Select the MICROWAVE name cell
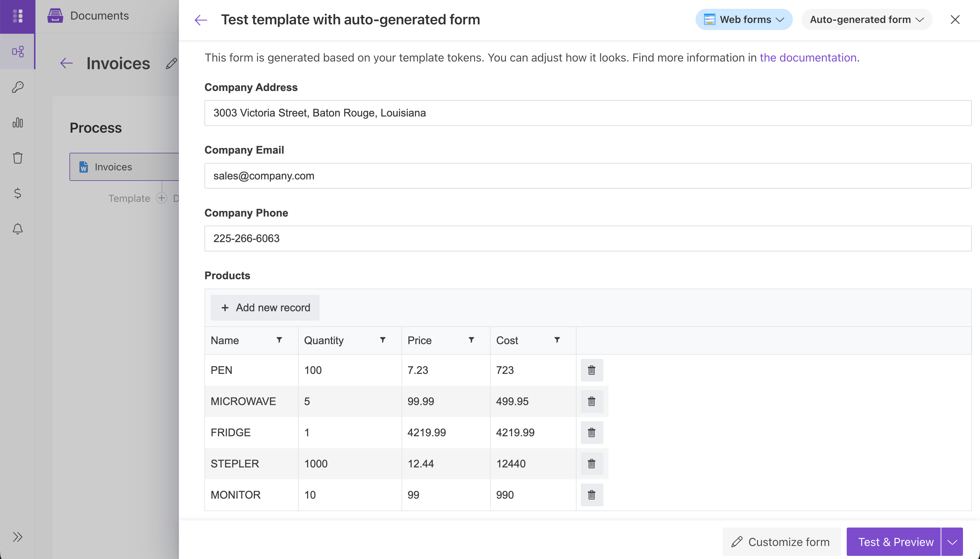This screenshot has height=559, width=980. tap(252, 401)
